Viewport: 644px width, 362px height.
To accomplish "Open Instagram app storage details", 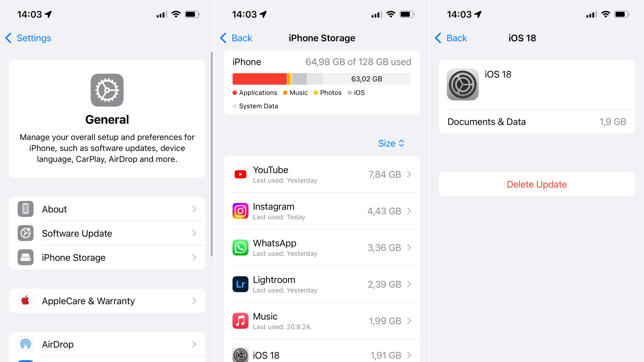I will (x=322, y=210).
